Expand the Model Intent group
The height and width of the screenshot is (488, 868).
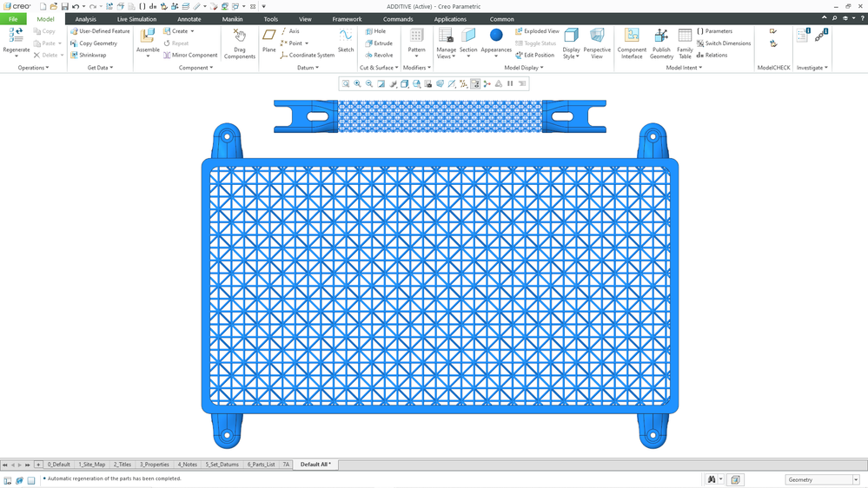point(684,68)
